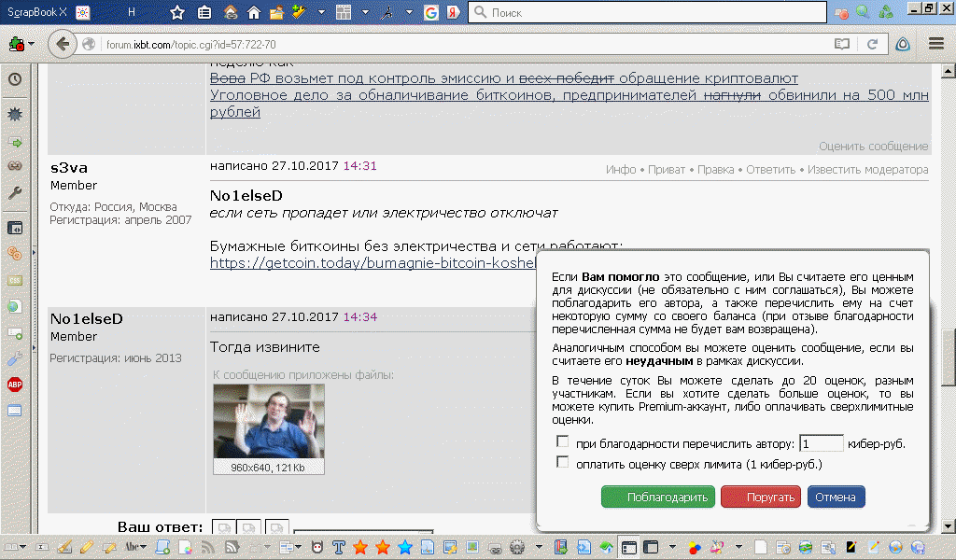Screen dimensions: 956x560
Task: Open Reader view icon in address bar
Action: tap(842, 44)
